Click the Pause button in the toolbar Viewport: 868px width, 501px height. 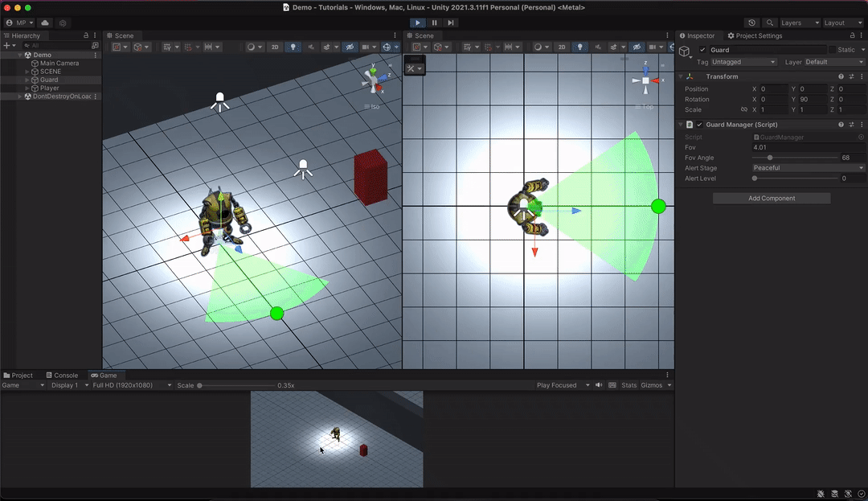pos(434,23)
